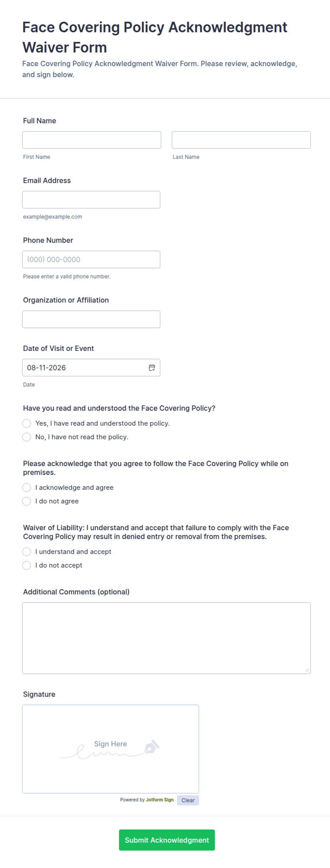Click the Phone Number field
Viewport: 330px width, 868px height.
pos(91,259)
